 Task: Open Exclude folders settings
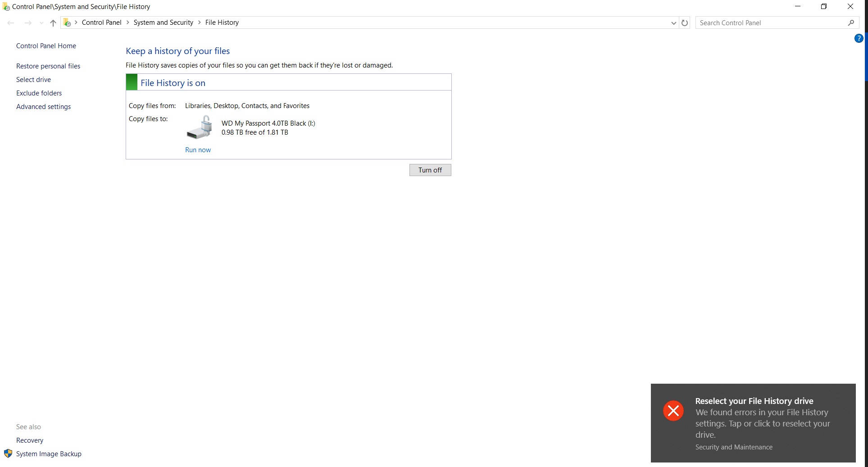click(39, 93)
